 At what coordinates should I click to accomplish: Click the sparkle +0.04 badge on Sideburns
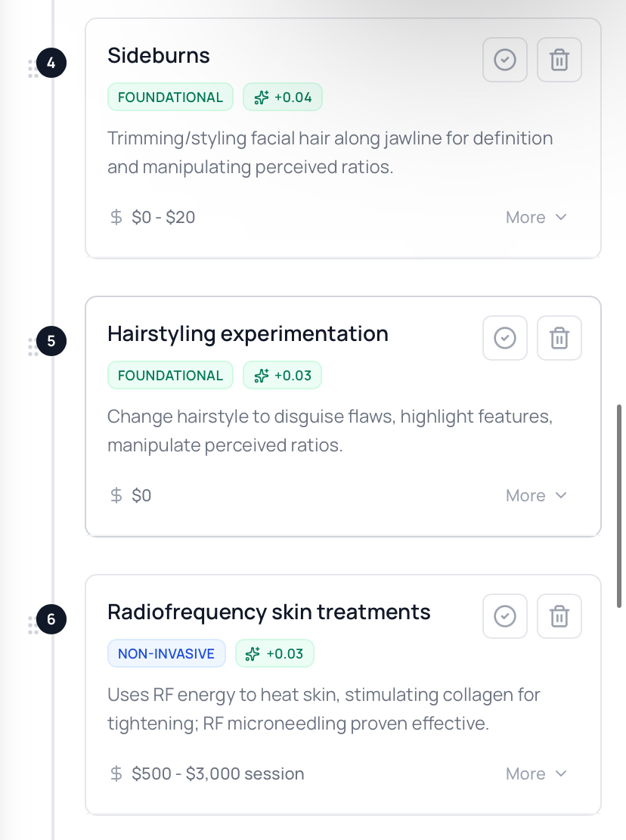pyautogui.click(x=283, y=98)
